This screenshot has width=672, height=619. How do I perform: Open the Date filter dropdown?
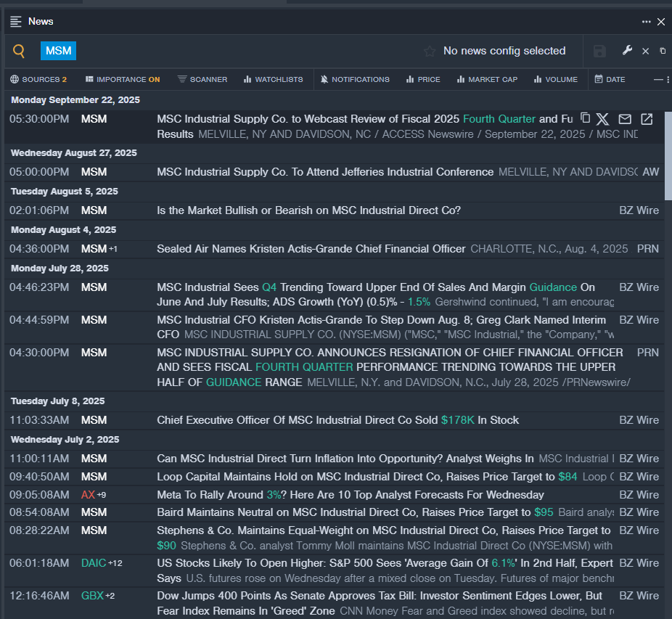click(610, 79)
